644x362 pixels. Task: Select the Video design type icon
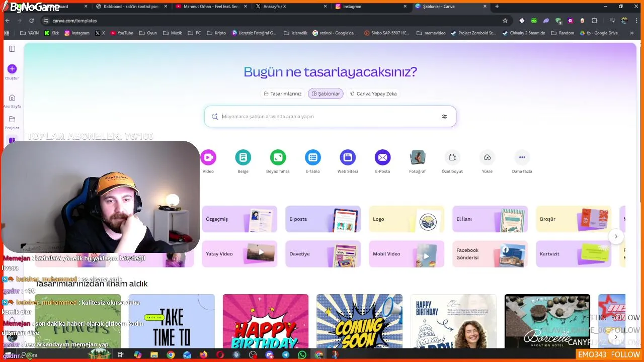(208, 157)
